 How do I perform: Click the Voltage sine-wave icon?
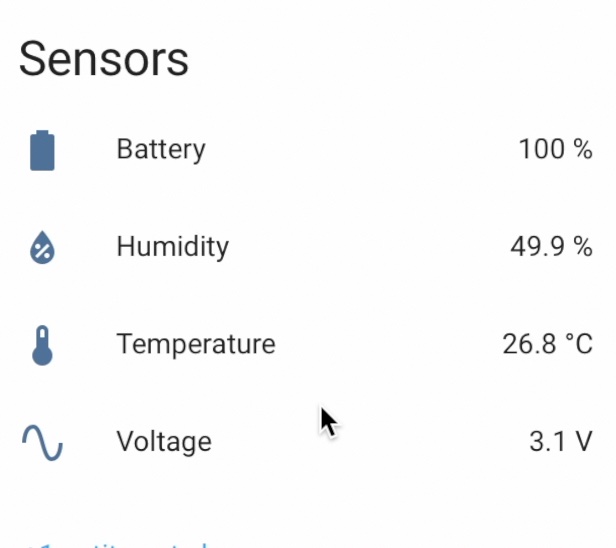42,443
